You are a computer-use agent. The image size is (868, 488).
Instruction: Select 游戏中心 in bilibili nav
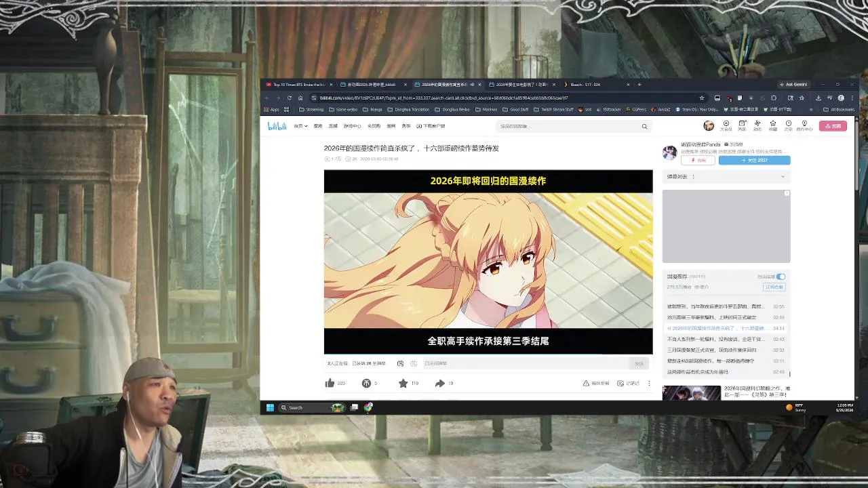click(x=352, y=126)
